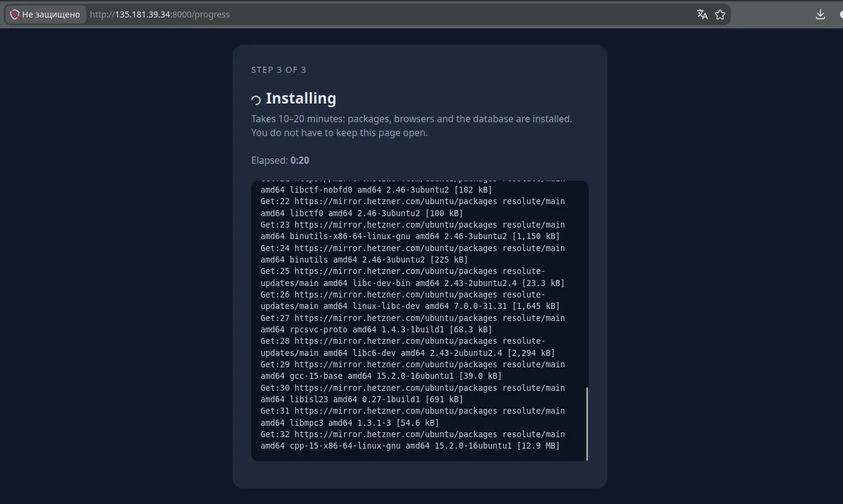Screen dimensions: 843x504
Task: Click the 'linux-libc-dev' package line
Action: tap(410, 306)
